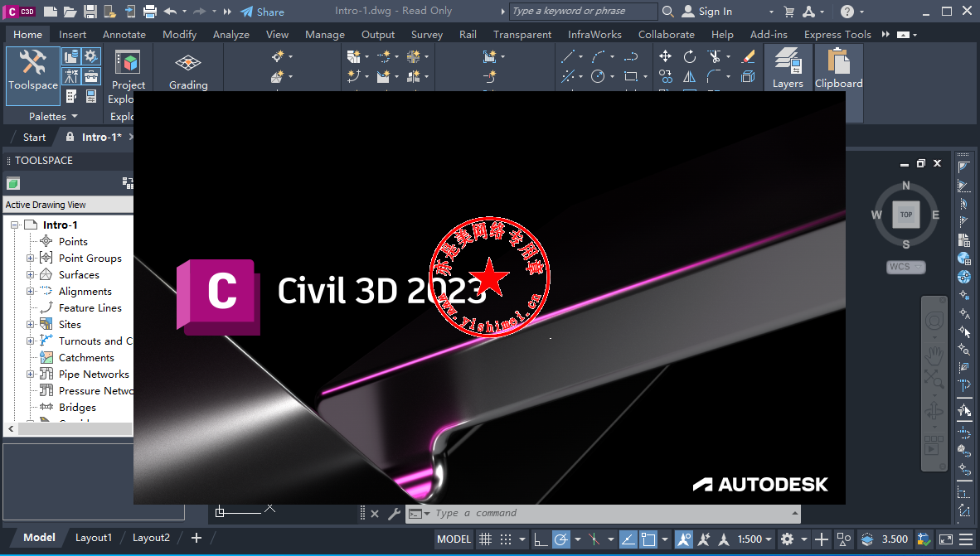Switch to the Annotate ribbon tab
Image resolution: width=980 pixels, height=556 pixels.
click(x=124, y=34)
